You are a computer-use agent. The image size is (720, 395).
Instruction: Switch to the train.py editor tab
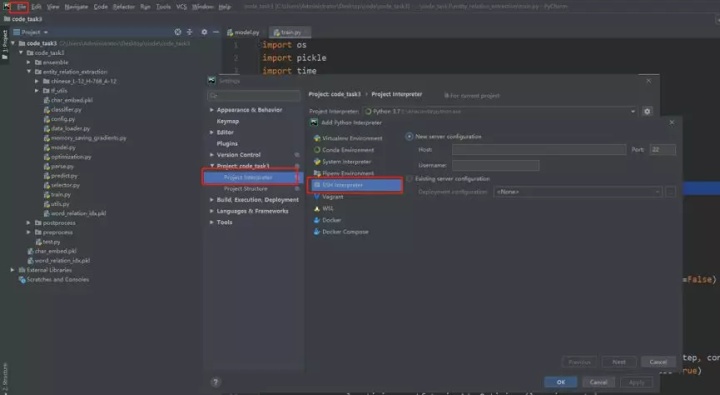[x=289, y=32]
